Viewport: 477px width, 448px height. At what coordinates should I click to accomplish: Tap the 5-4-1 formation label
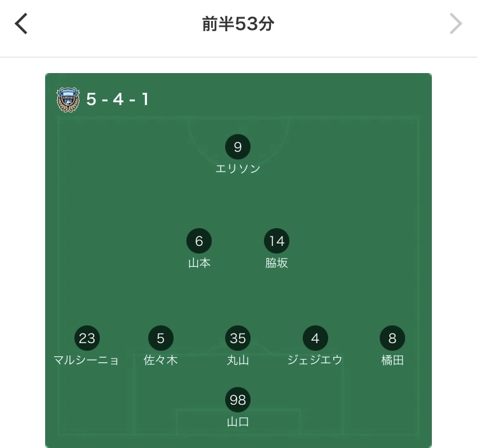pyautogui.click(x=118, y=99)
